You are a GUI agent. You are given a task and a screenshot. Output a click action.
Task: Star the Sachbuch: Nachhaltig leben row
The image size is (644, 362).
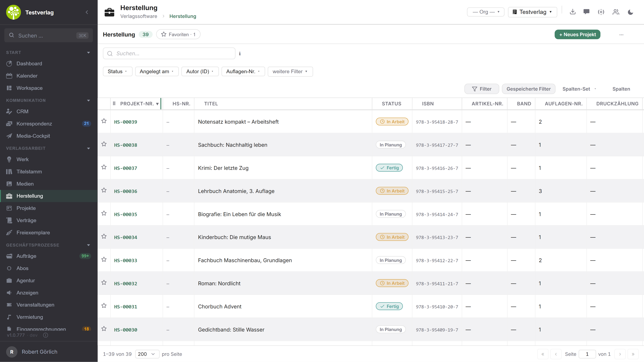coord(104,144)
